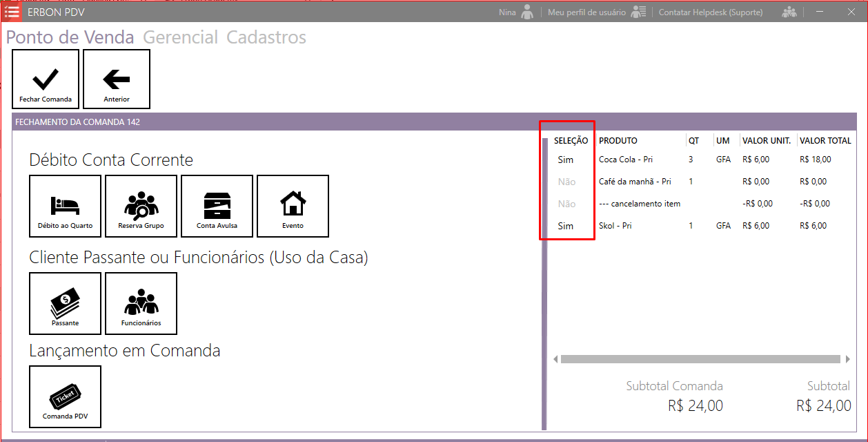Open the red hamburger menu icon

click(12, 12)
